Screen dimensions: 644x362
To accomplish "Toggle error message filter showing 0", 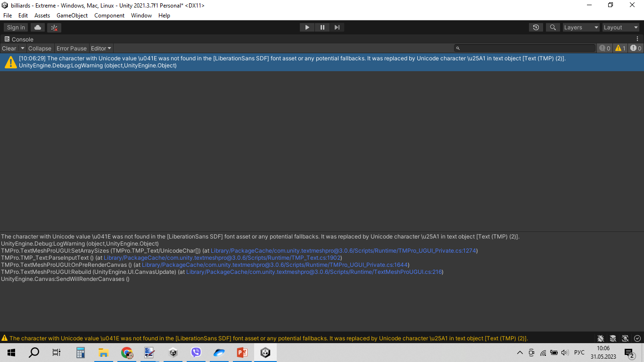I will (x=636, y=48).
